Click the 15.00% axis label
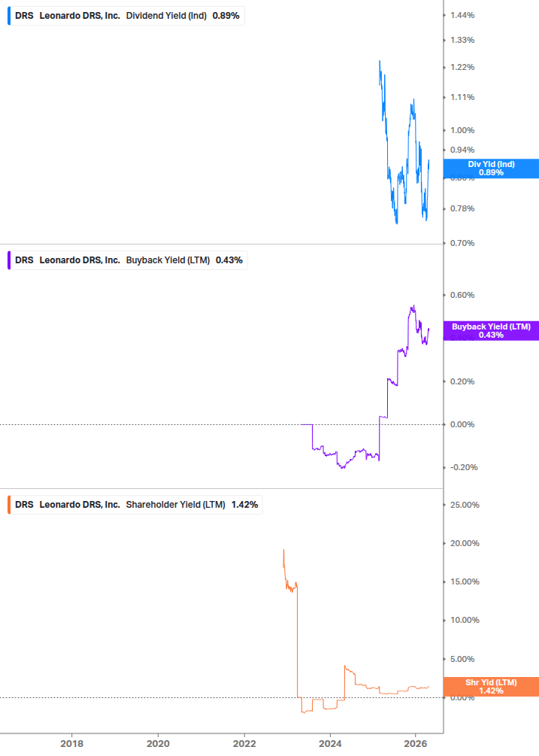Screen dimensions: 539x756 click(465, 582)
